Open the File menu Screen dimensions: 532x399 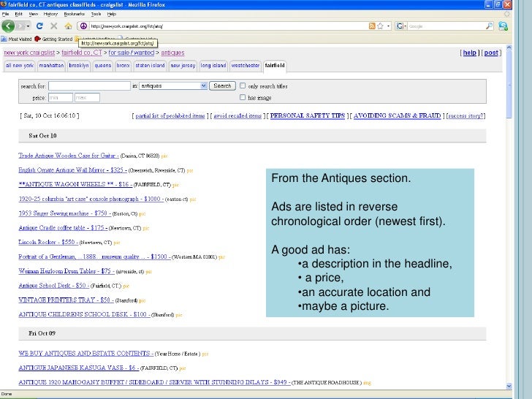tap(5, 14)
